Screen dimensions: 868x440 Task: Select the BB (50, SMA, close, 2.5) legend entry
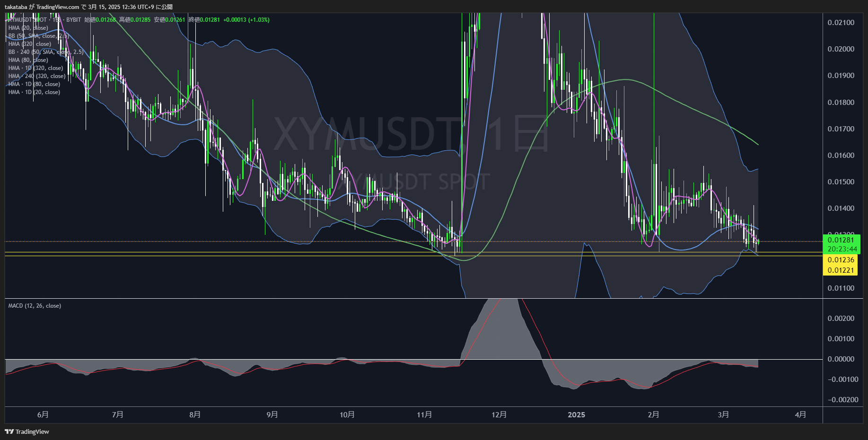click(x=38, y=36)
